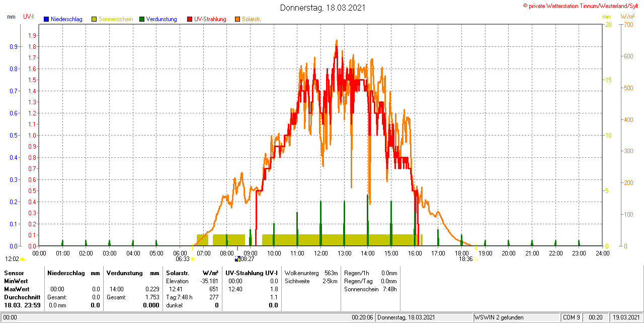Click the Elevation value -35.181
The width and height of the screenshot is (644, 323).
click(x=209, y=281)
